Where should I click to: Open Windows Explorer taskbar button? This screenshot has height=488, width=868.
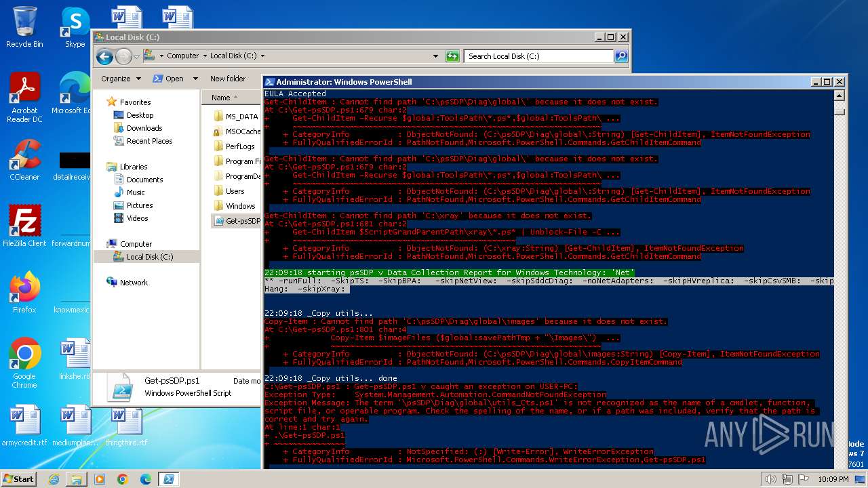77,479
